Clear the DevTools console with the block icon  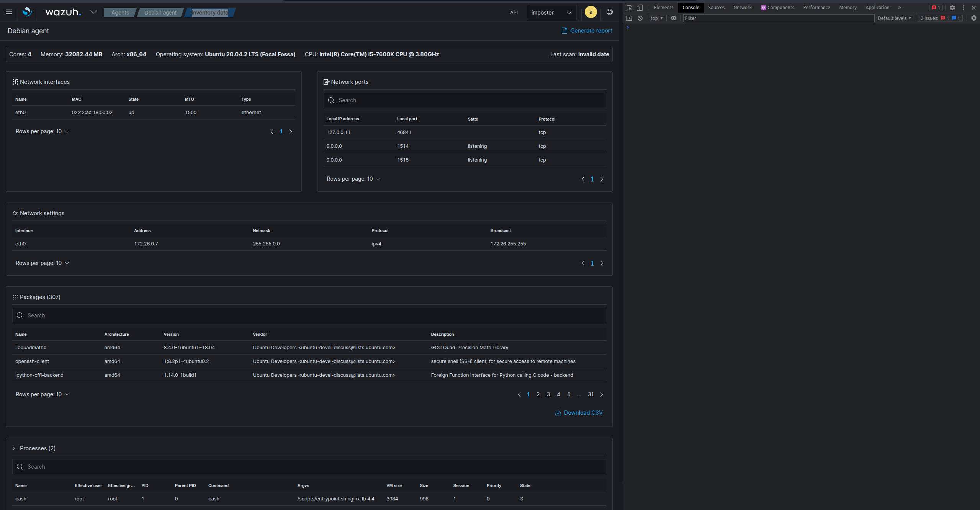[x=640, y=18]
